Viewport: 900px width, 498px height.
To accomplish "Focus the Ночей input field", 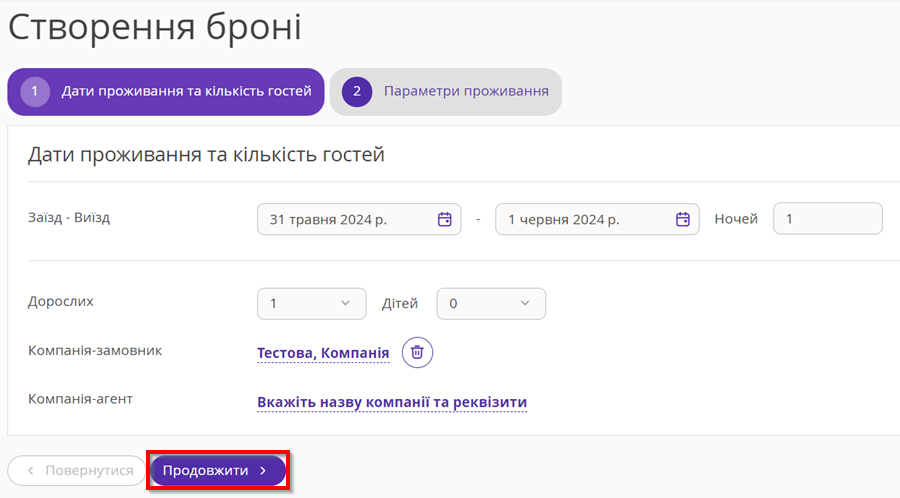I will (x=828, y=219).
